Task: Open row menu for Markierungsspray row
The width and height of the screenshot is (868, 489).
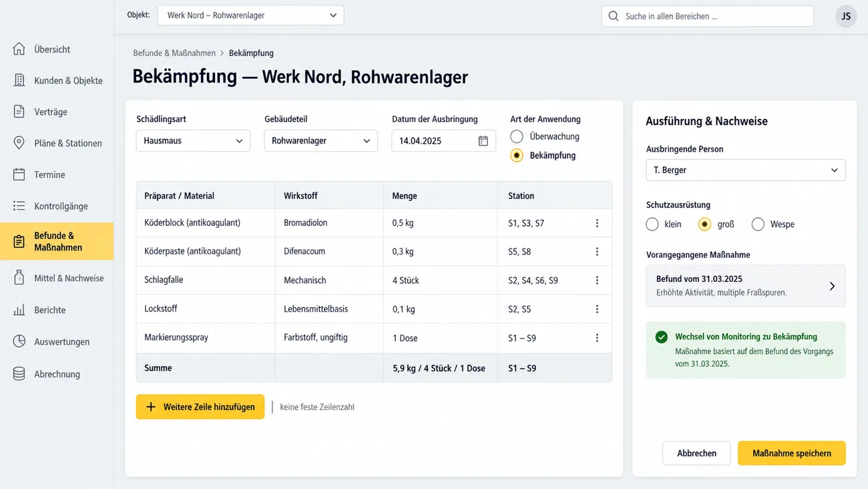Action: coord(597,338)
